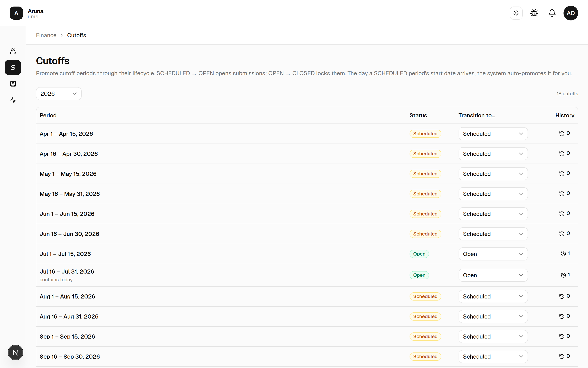This screenshot has height=368, width=588.
Task: Open transition dropdown for May 1 – May 15
Action: [493, 174]
